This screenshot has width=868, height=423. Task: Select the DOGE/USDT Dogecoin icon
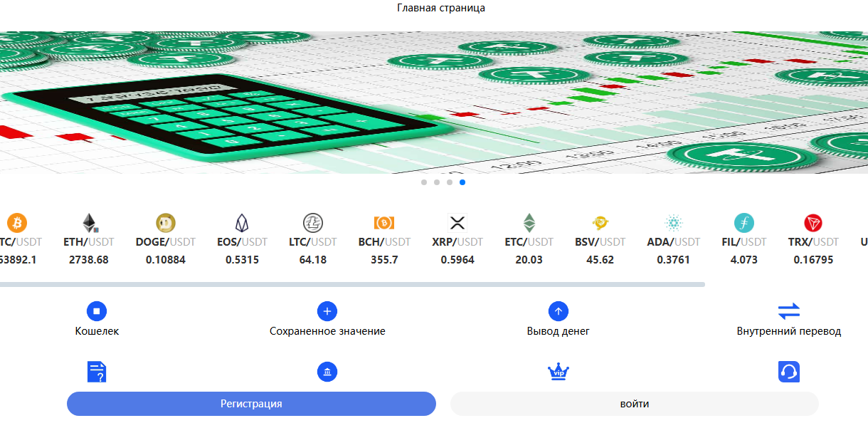(166, 223)
